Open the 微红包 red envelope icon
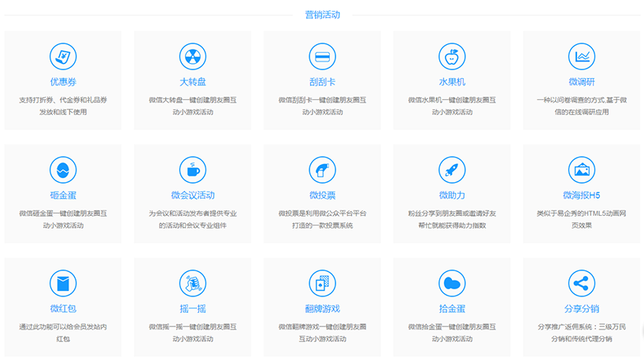The height and width of the screenshot is (361, 644). (x=63, y=283)
